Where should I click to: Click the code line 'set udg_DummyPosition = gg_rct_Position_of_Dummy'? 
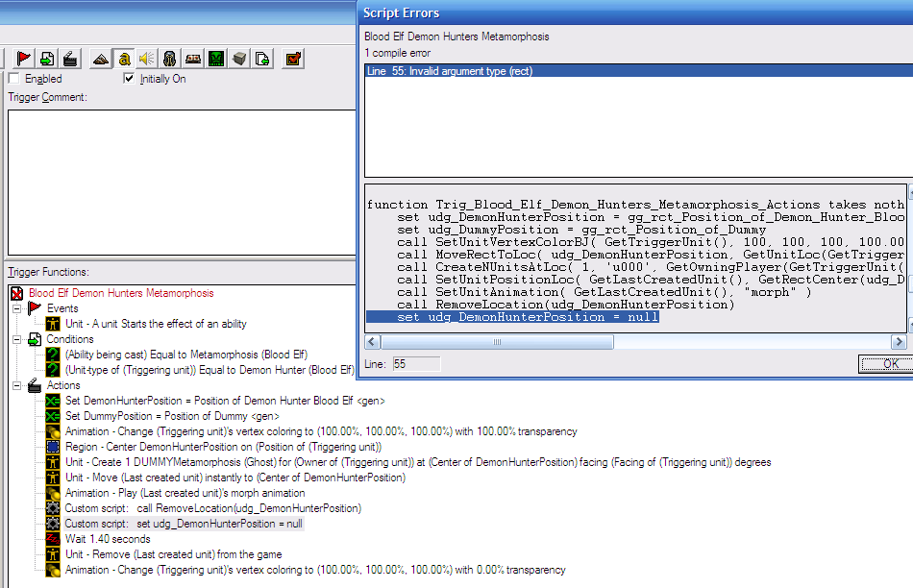581,230
